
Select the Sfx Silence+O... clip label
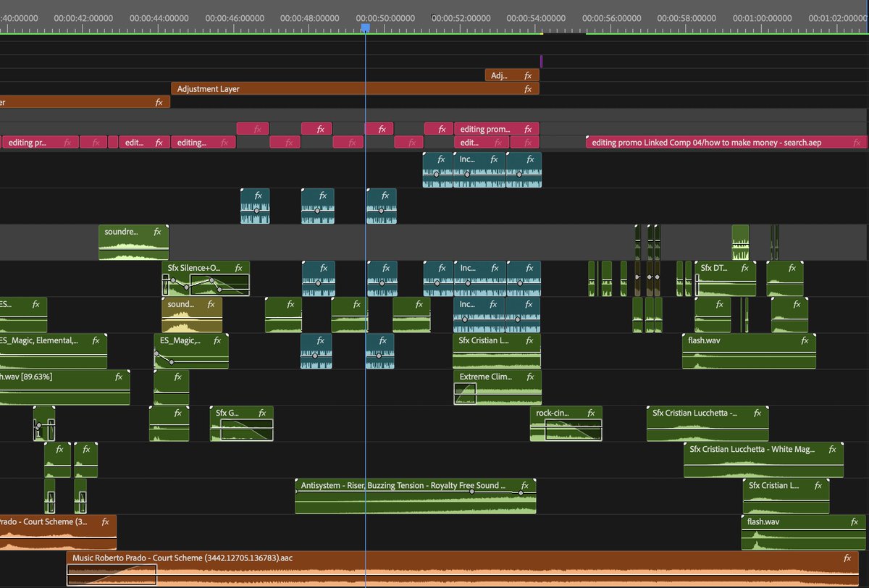194,268
